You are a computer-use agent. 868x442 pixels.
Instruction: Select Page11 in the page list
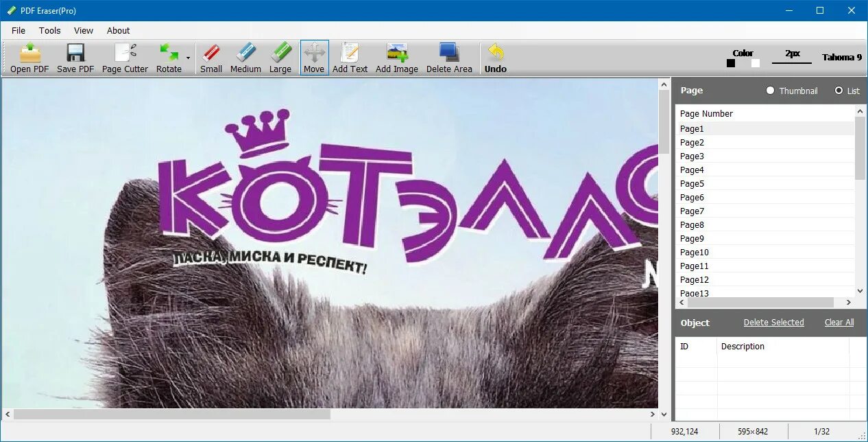coord(765,266)
